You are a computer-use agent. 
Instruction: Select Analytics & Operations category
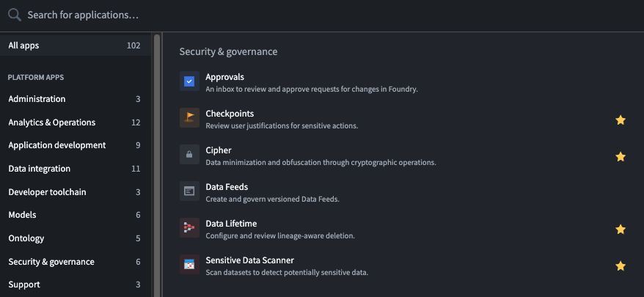(x=76, y=122)
